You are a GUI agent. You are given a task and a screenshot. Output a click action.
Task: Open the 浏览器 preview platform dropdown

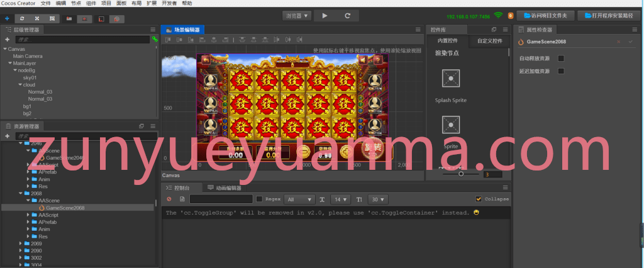tap(297, 16)
